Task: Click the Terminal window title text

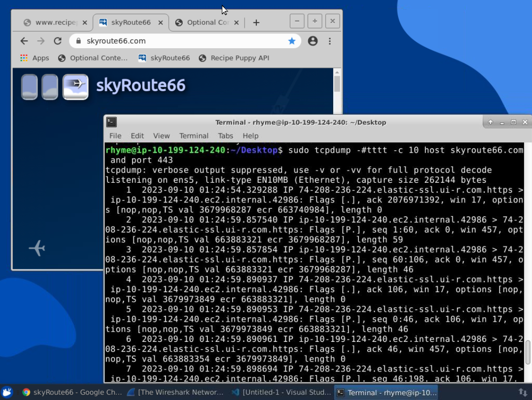Action: [x=301, y=123]
